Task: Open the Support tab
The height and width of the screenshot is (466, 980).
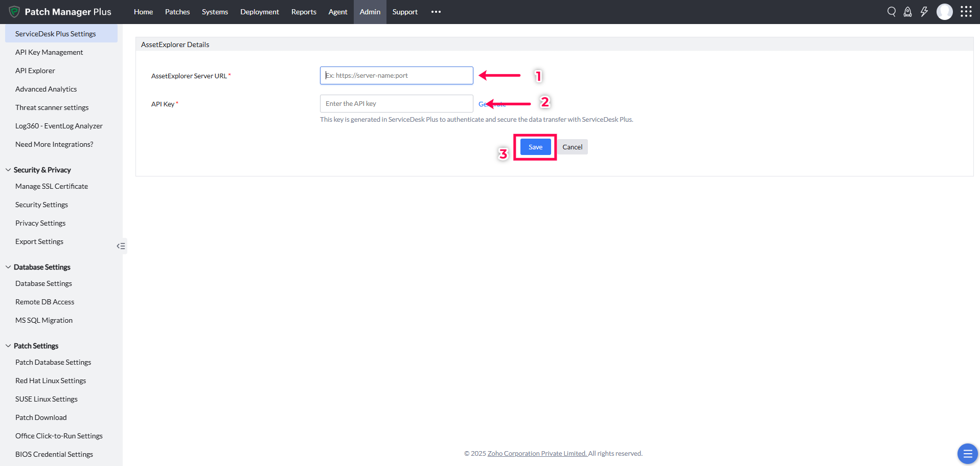Action: (405, 12)
